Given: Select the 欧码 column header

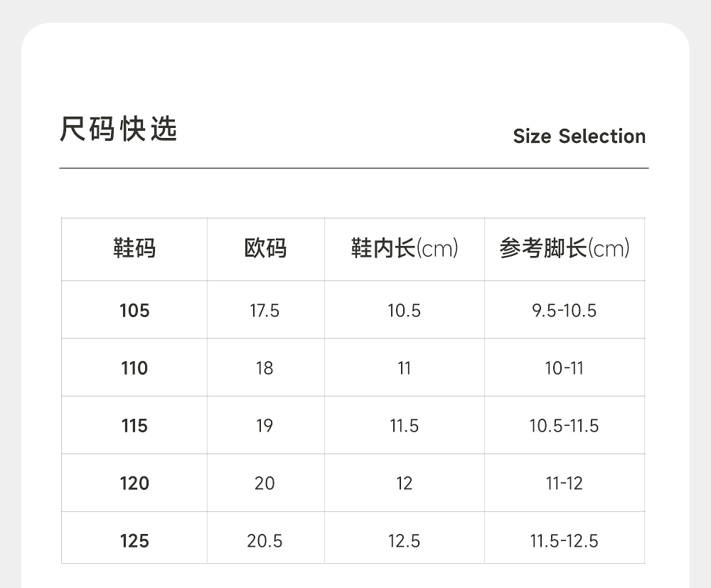Looking at the screenshot, I should tap(265, 249).
